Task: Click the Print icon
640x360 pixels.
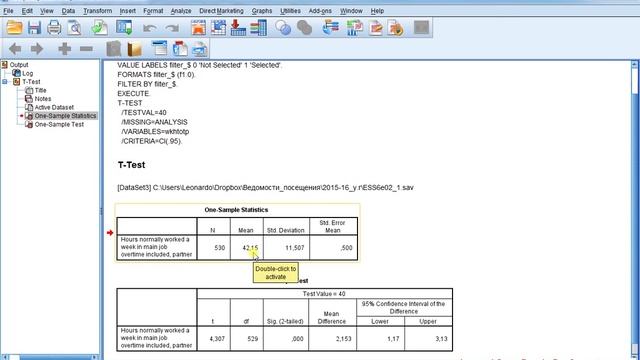Action: [54, 28]
